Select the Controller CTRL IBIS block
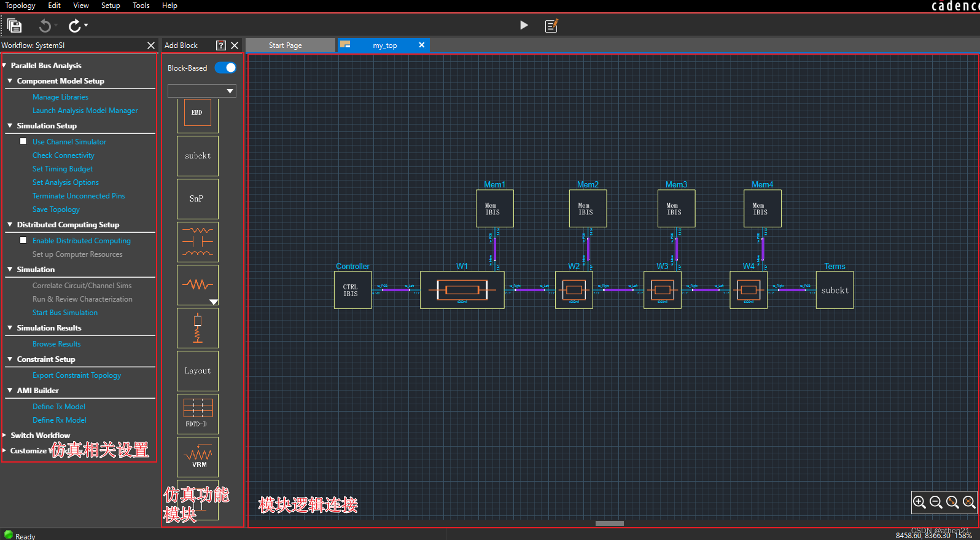980x540 pixels. coord(353,290)
